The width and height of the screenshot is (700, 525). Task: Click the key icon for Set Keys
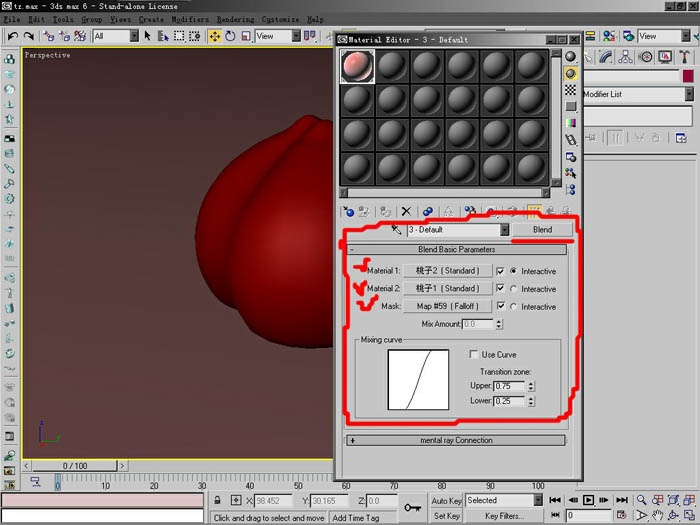click(412, 508)
